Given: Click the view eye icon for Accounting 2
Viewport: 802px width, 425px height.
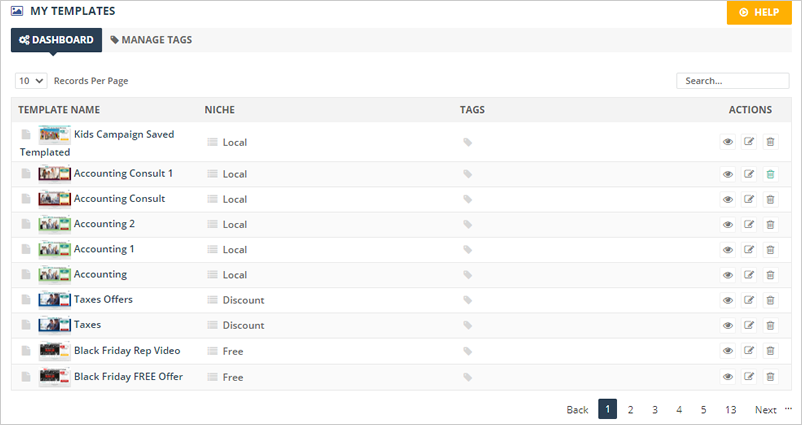Looking at the screenshot, I should (728, 224).
